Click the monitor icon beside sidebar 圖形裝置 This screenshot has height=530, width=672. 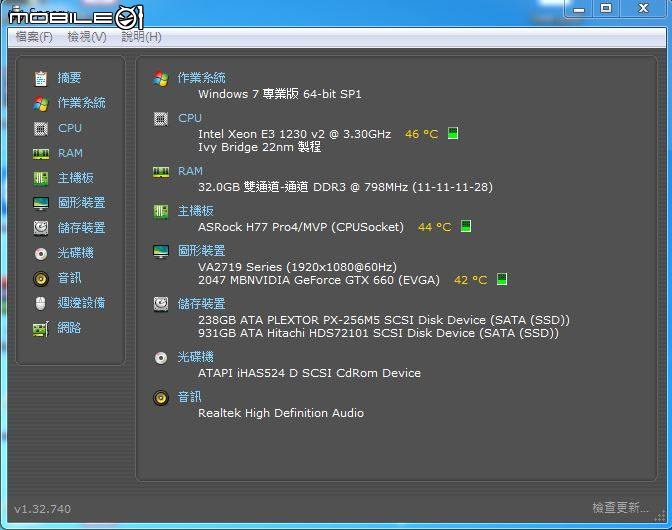[x=41, y=203]
